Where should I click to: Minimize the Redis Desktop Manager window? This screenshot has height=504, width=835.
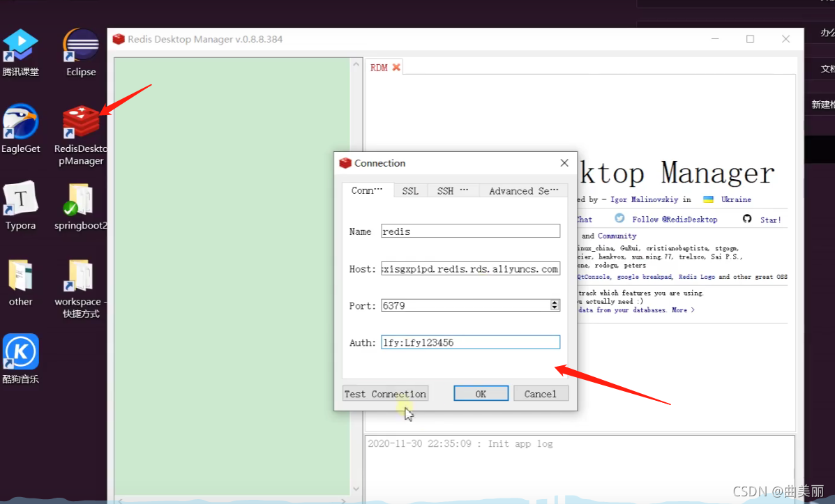(x=714, y=39)
